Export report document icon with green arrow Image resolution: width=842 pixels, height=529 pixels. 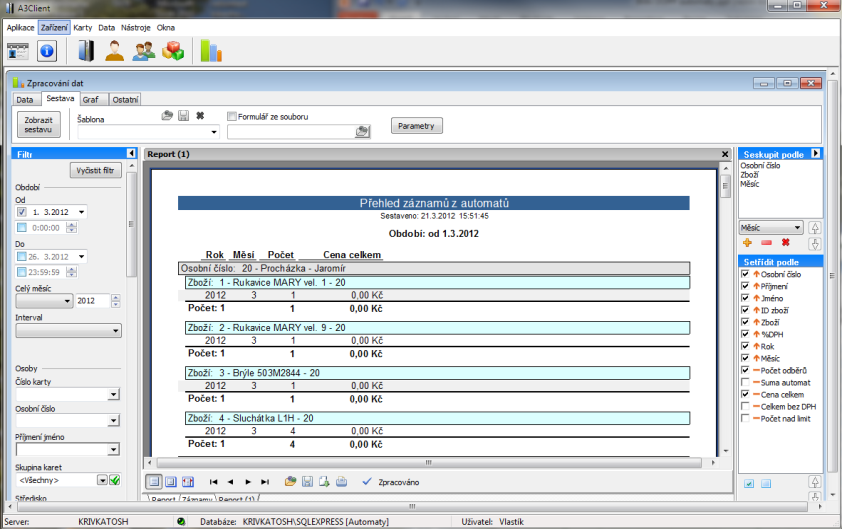[x=324, y=482]
